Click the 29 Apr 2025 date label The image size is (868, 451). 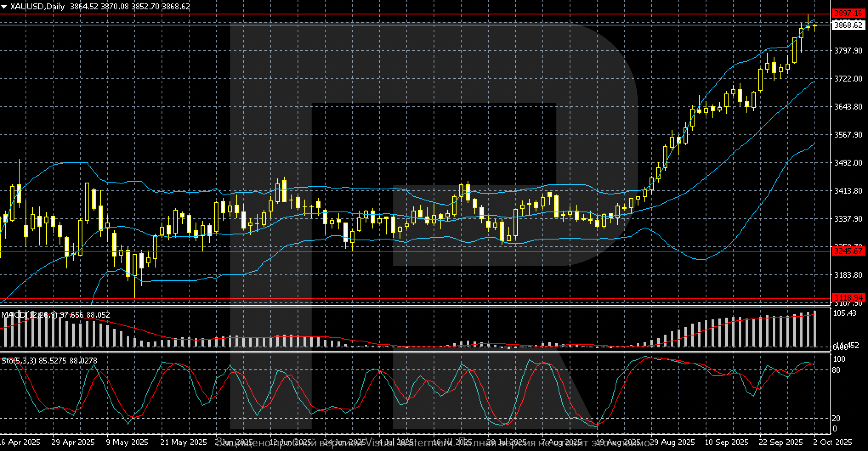(73, 442)
